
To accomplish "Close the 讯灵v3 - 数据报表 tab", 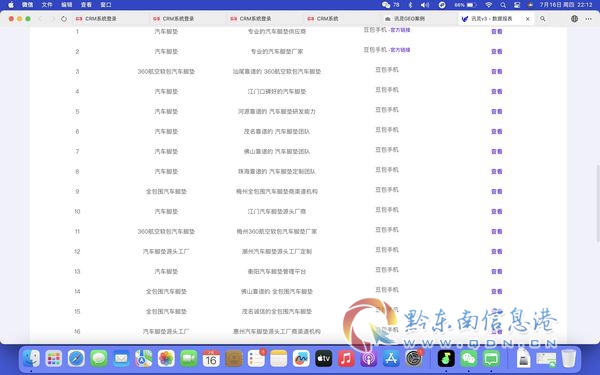I will (528, 19).
